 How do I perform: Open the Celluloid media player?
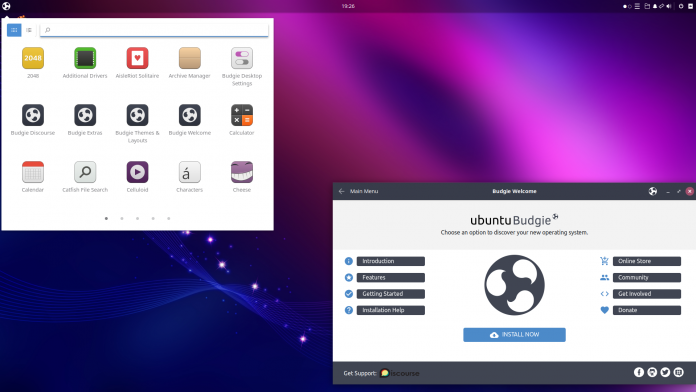click(137, 172)
